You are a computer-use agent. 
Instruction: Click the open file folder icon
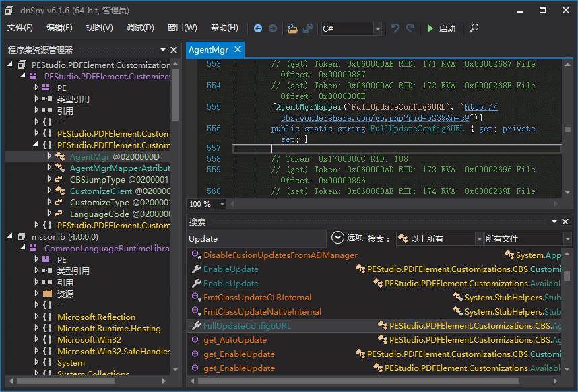(x=292, y=28)
